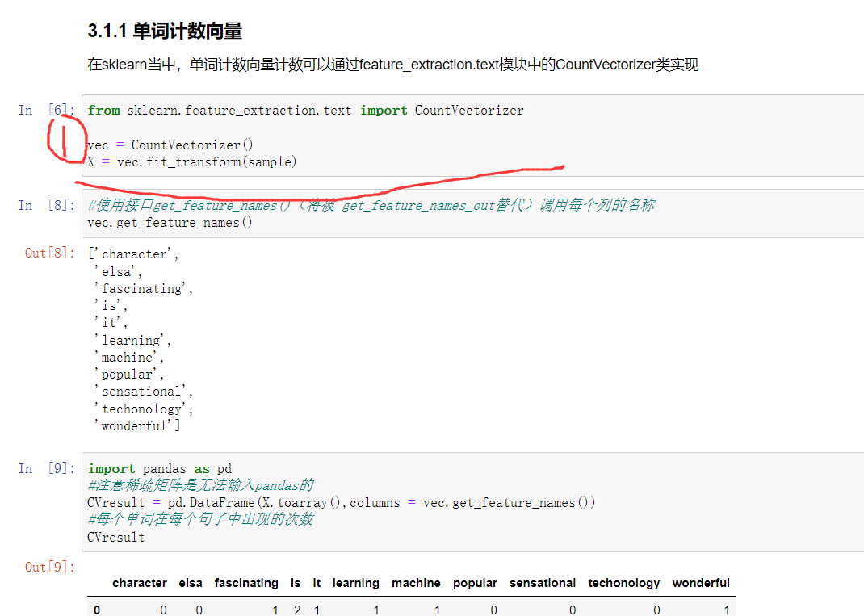Select the In [8] prompt label
This screenshot has height=616, width=864.
46,206
